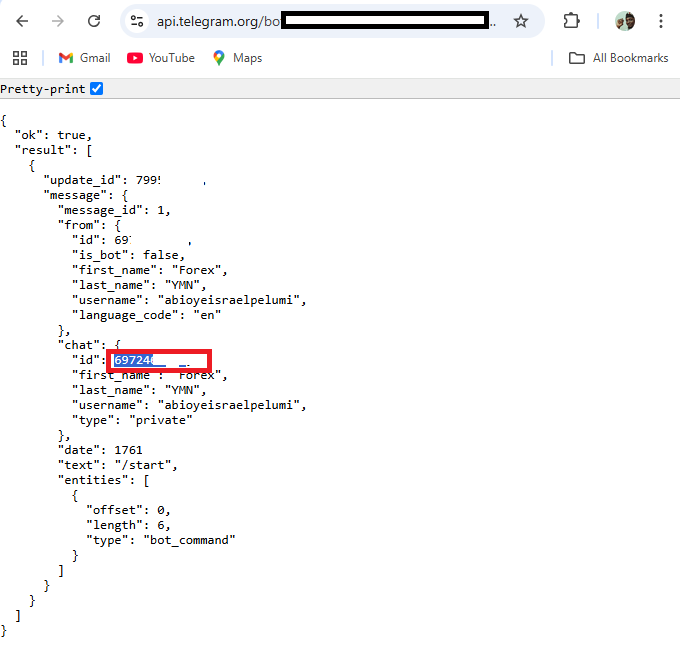This screenshot has height=667, width=680.
Task: Click "username" line in the chat block
Action: point(189,405)
